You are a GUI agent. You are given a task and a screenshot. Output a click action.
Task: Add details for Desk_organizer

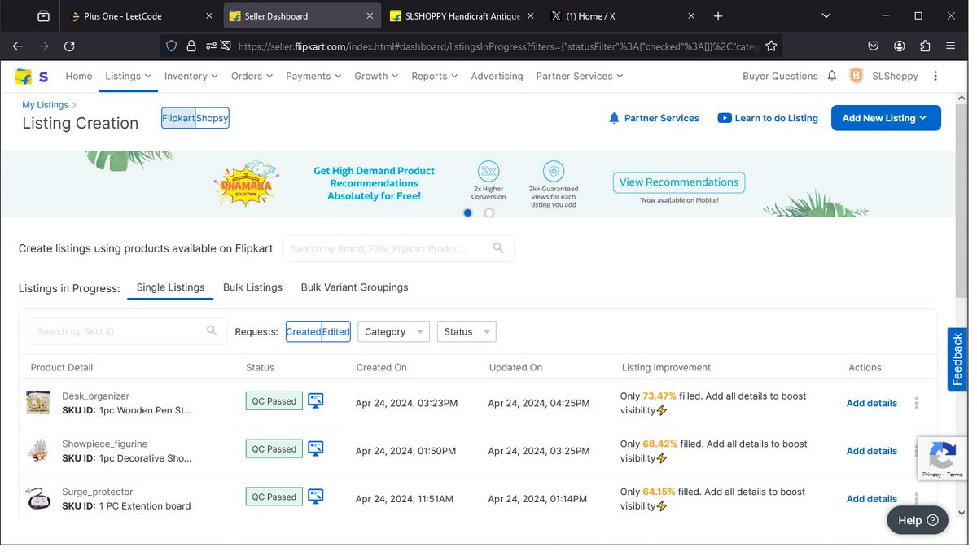point(871,403)
